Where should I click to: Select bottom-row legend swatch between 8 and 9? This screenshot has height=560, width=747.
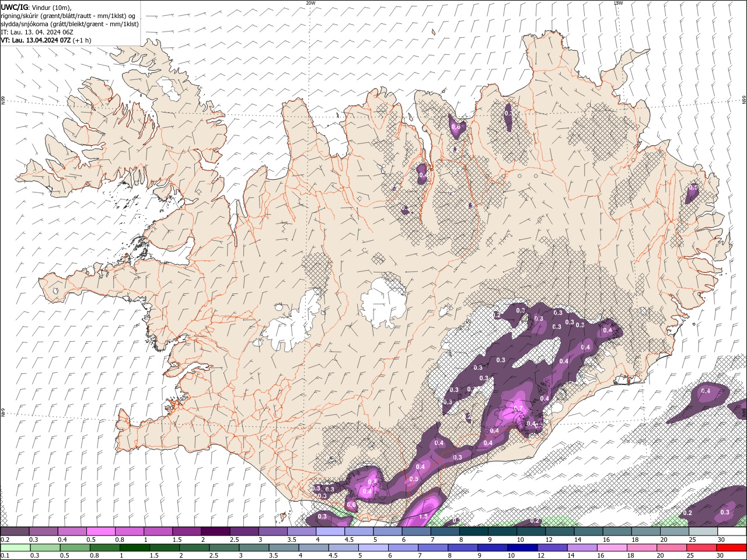(x=463, y=548)
